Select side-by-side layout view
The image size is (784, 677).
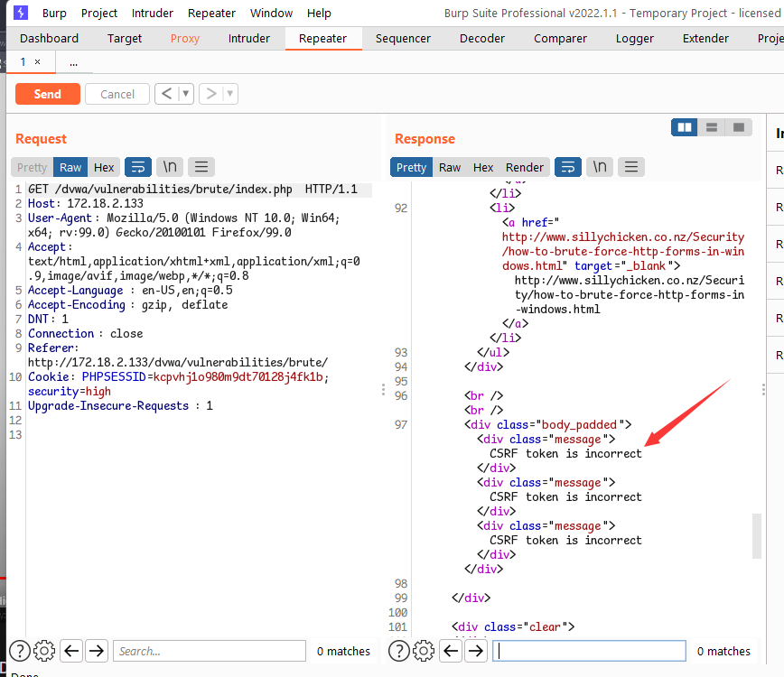[684, 127]
